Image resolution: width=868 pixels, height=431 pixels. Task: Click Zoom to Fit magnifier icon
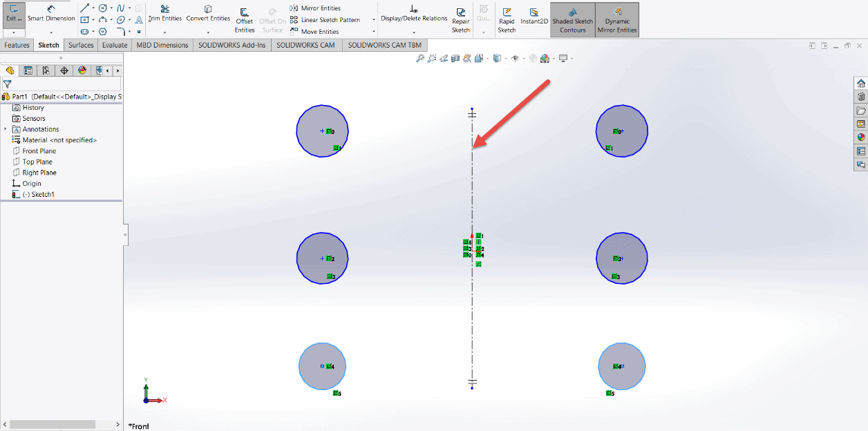click(419, 59)
